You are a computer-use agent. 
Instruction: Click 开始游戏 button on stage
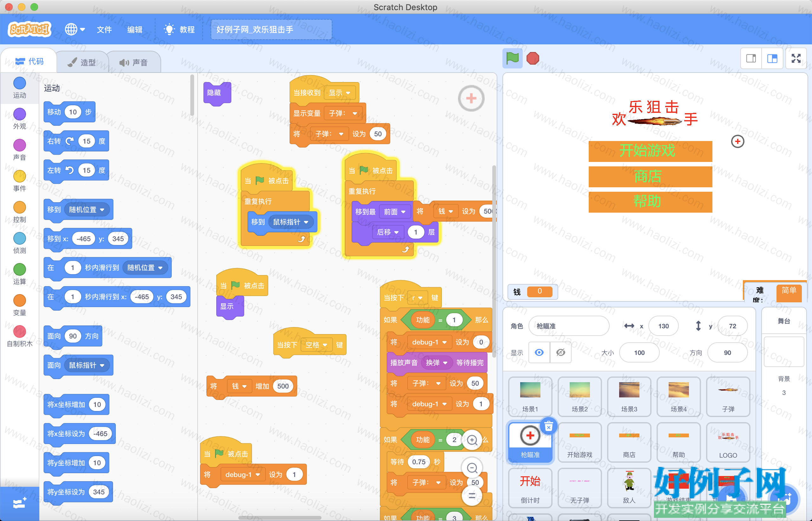(650, 151)
